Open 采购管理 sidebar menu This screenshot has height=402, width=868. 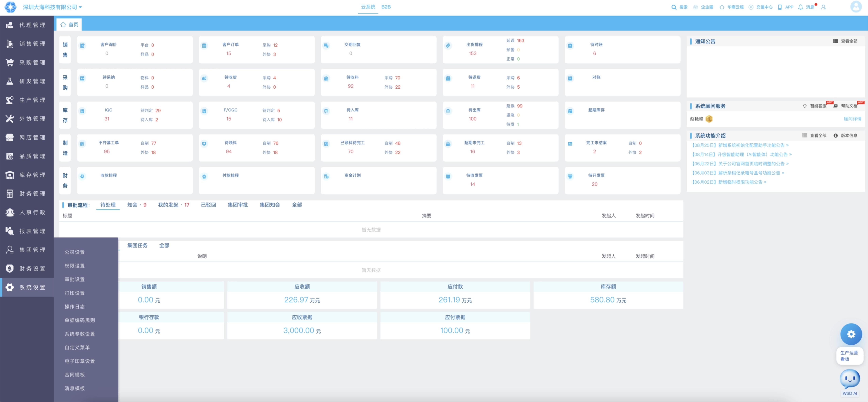coord(27,62)
